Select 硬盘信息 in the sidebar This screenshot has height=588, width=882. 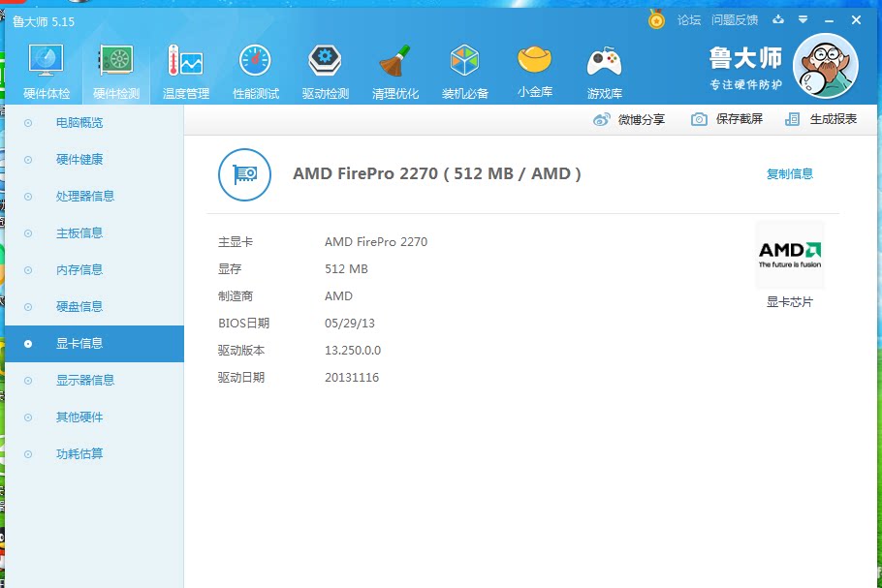(x=94, y=307)
